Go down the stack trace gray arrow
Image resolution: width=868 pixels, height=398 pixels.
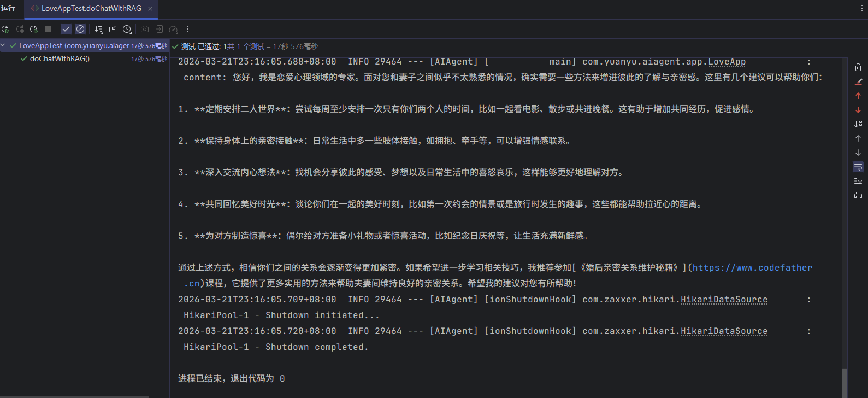(858, 153)
